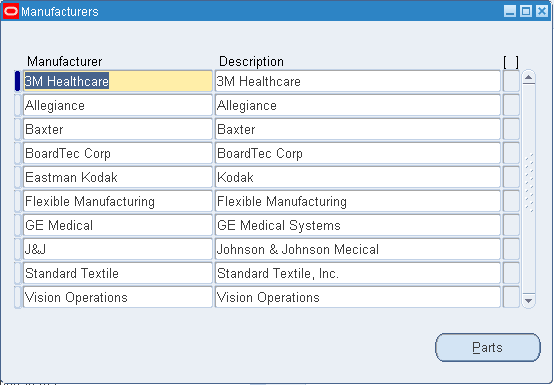The height and width of the screenshot is (385, 554).
Task: Select the record indicator beside Baxter row
Action: [17, 129]
